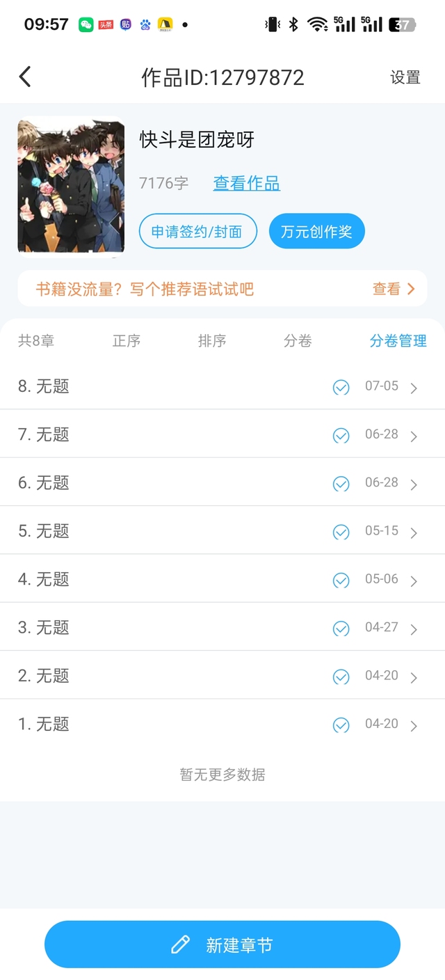Select the 正序 sort option
Viewport: 445px width, 980px height.
[127, 341]
